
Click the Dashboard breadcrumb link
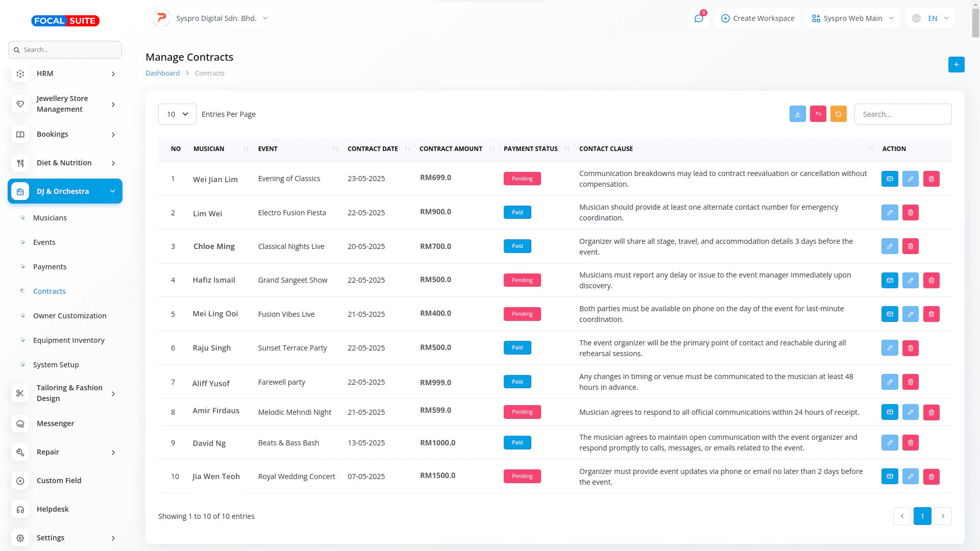tap(162, 73)
